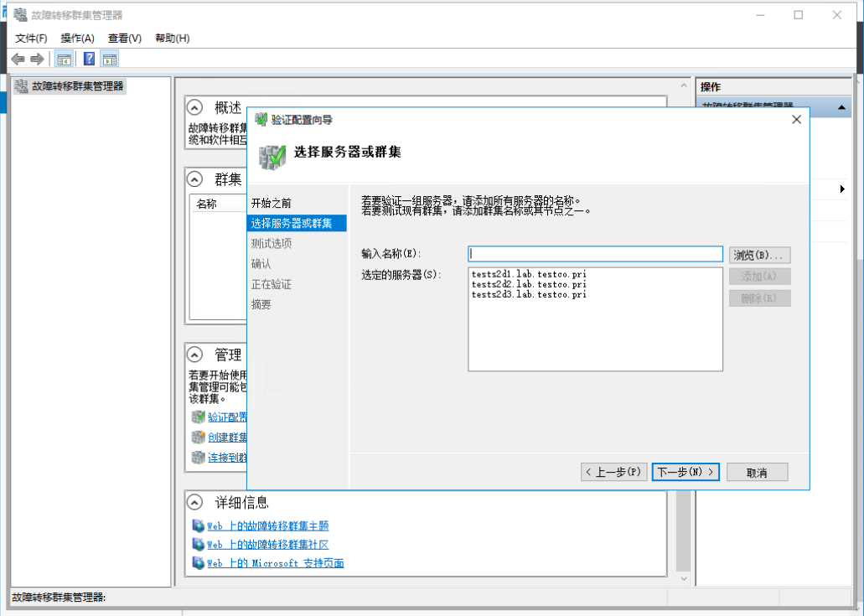
Task: Click the back navigation arrow in the toolbar
Action: (18, 58)
